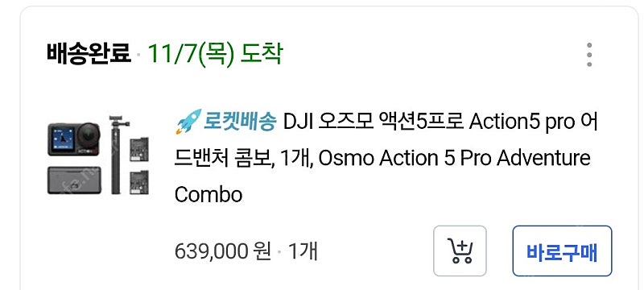Click the 배송완료 delivery status label

click(89, 55)
